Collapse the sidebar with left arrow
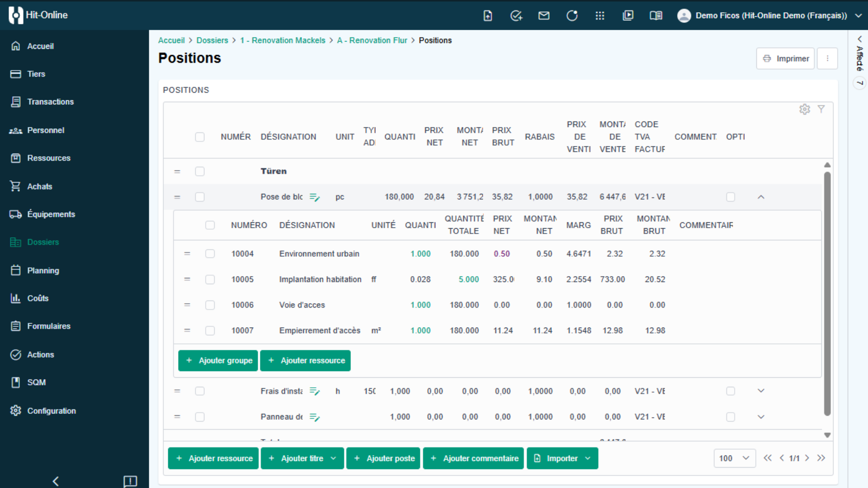 click(56, 481)
